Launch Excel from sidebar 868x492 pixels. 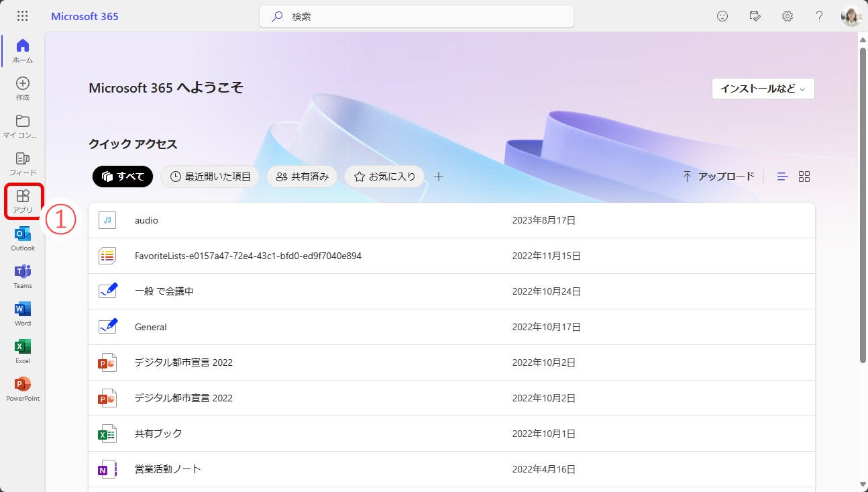23,352
